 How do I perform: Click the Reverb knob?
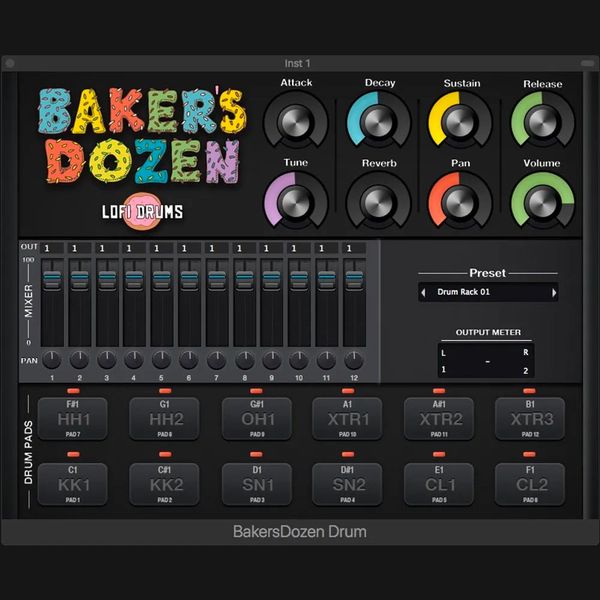pyautogui.click(x=378, y=202)
